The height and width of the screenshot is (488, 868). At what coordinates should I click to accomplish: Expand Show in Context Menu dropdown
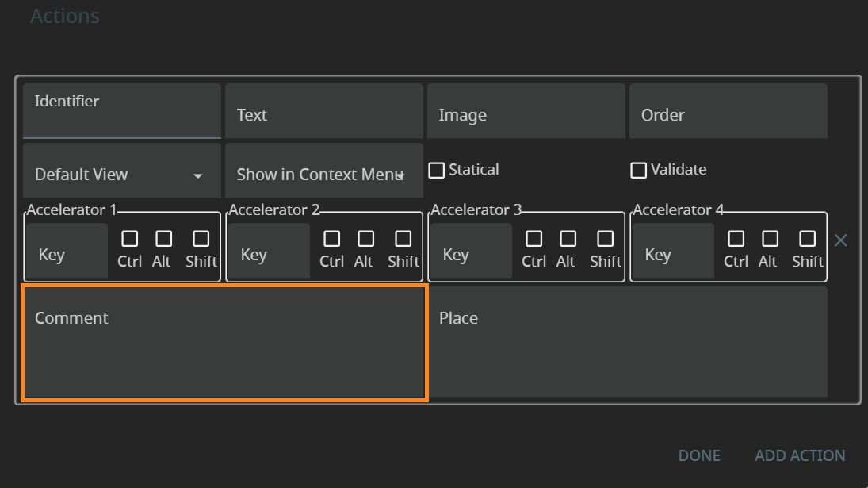(x=323, y=175)
